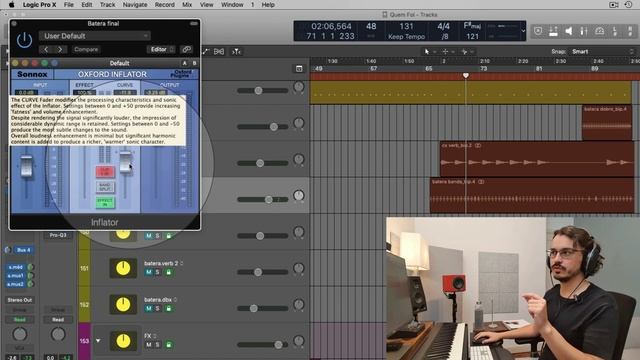Screen dimensions: 640x360
Task: Solo the batera.dbx track
Action: pos(158,309)
